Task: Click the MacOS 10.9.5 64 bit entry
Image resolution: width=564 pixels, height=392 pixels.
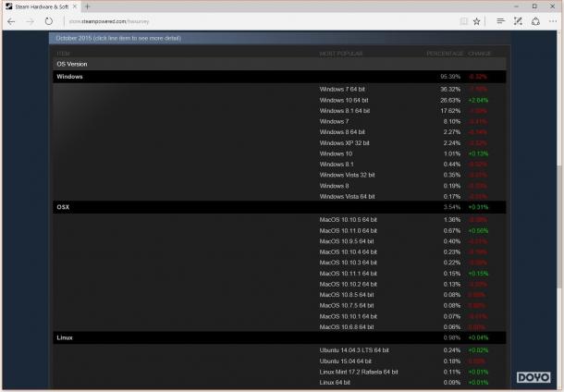Action: pos(347,241)
